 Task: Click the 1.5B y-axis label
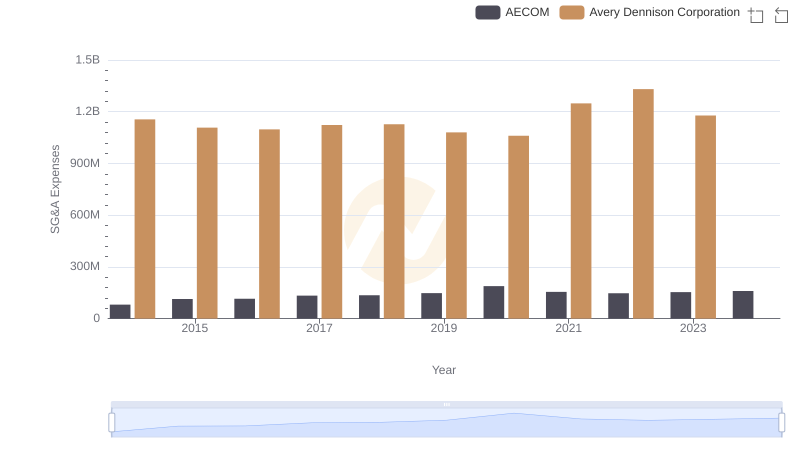click(x=88, y=60)
